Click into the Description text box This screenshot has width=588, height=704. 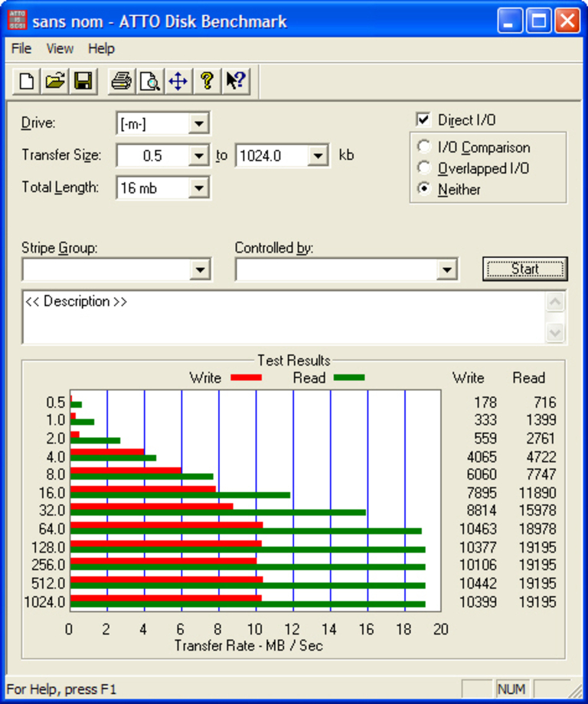[284, 318]
